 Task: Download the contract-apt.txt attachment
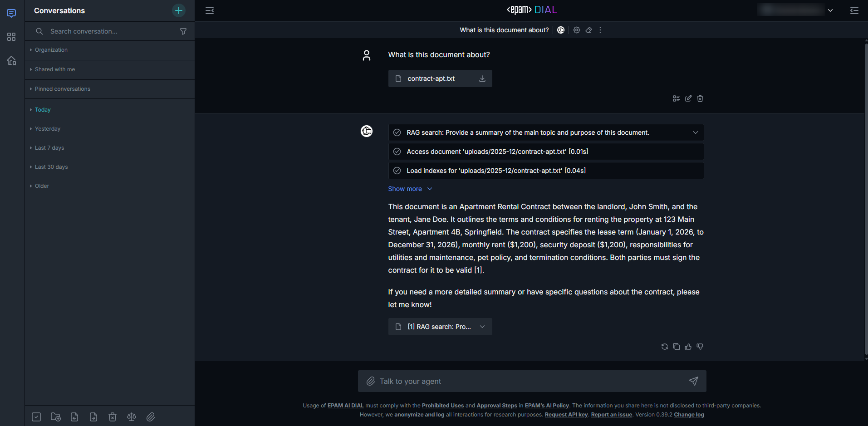[x=482, y=78]
